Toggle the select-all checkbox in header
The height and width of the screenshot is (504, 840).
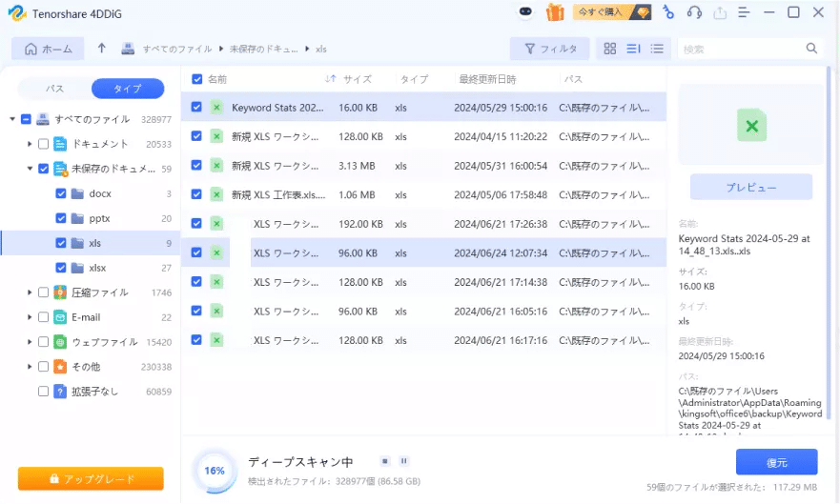click(196, 79)
